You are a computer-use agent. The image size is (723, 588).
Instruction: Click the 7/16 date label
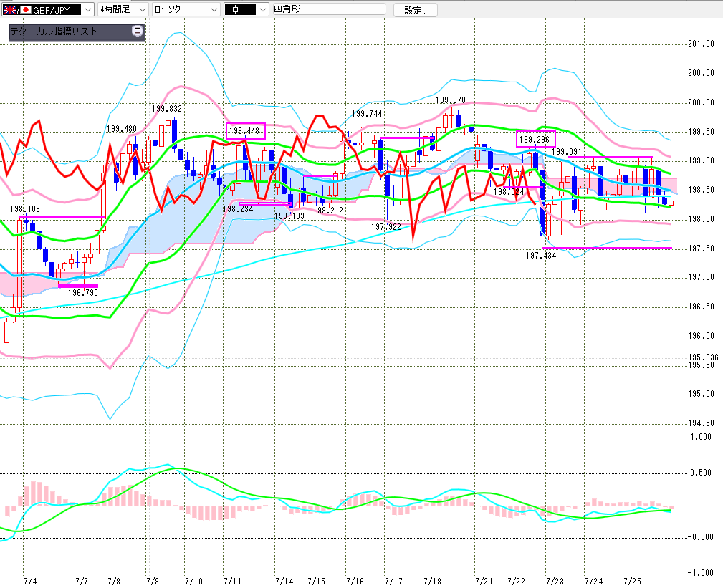pos(355,581)
